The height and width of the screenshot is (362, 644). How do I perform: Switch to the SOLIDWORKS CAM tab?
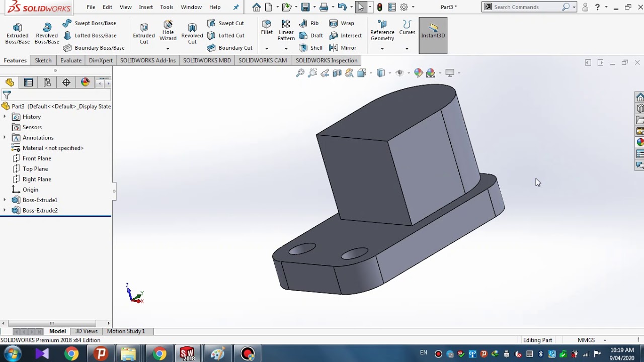click(263, 60)
